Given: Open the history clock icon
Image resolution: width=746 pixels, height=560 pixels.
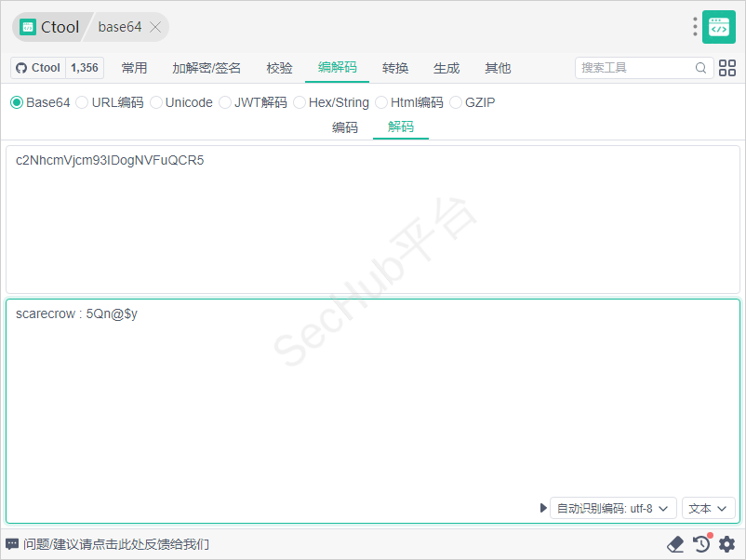Looking at the screenshot, I should coord(702,544).
